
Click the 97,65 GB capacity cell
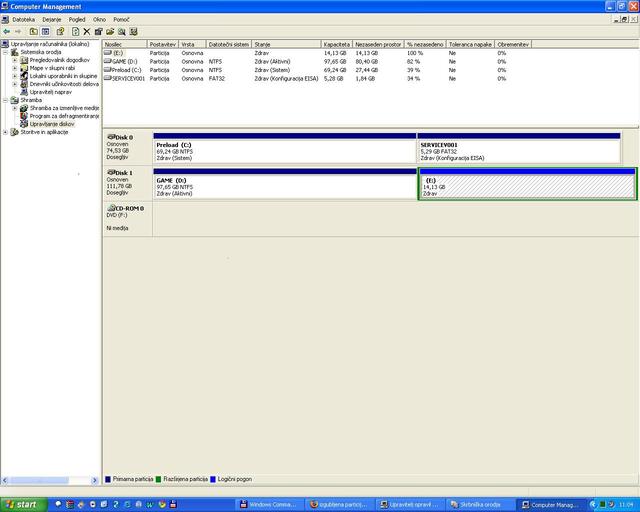point(335,61)
